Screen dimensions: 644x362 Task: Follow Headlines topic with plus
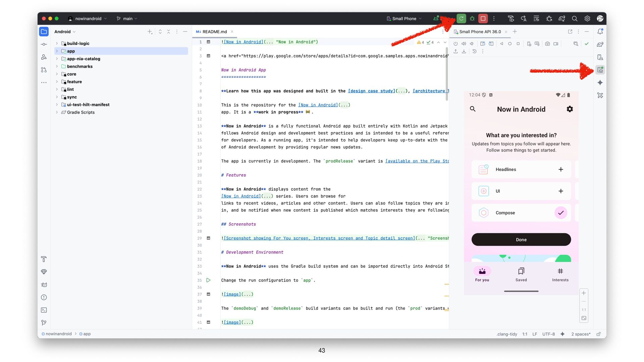[x=561, y=169]
